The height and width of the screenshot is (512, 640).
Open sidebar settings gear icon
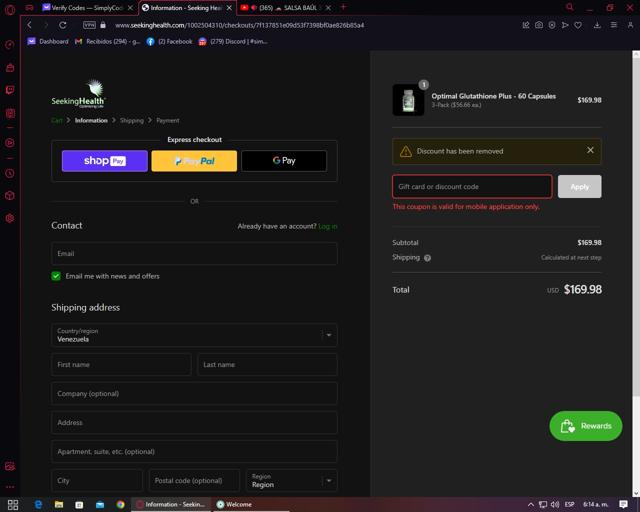10,218
